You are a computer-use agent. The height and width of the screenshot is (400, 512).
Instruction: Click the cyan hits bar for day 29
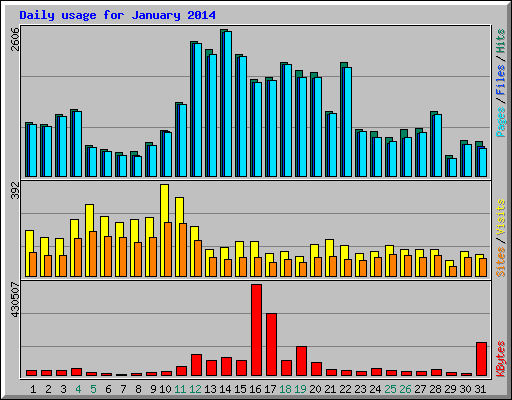453,167
